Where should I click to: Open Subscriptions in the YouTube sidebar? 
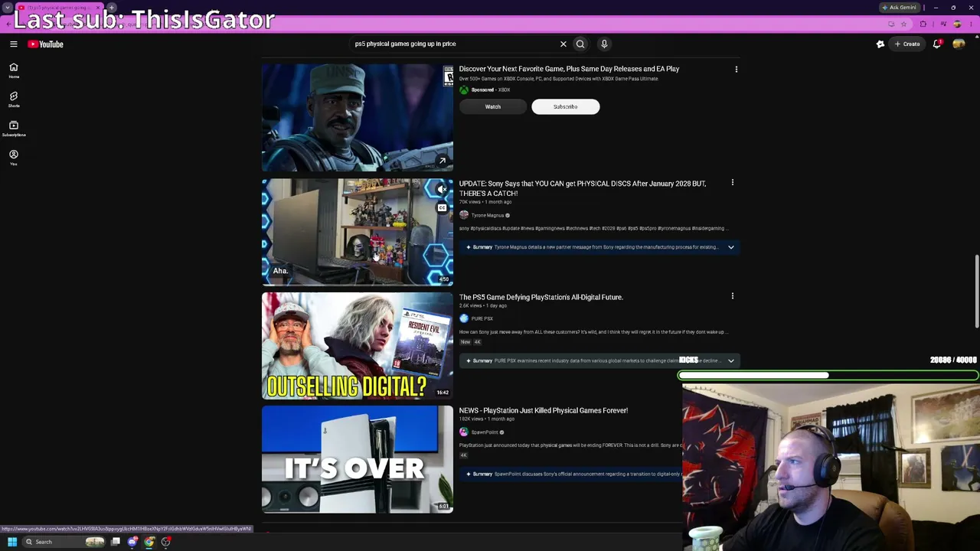point(13,129)
